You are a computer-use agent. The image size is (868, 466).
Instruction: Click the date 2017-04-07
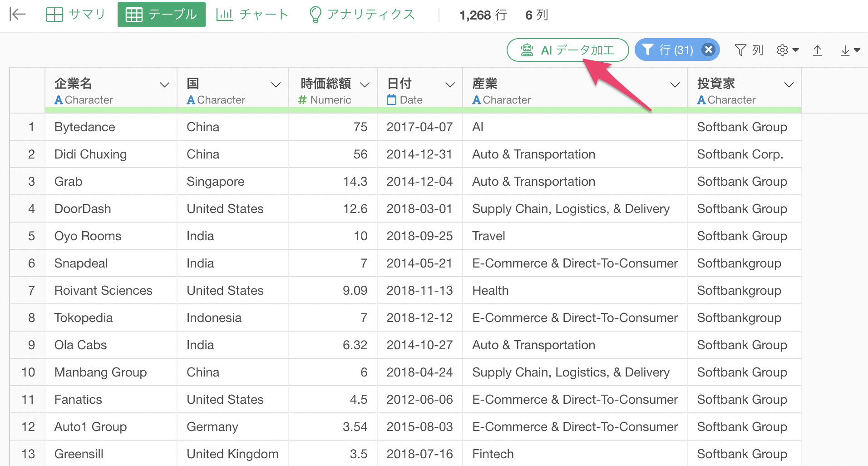coord(420,127)
